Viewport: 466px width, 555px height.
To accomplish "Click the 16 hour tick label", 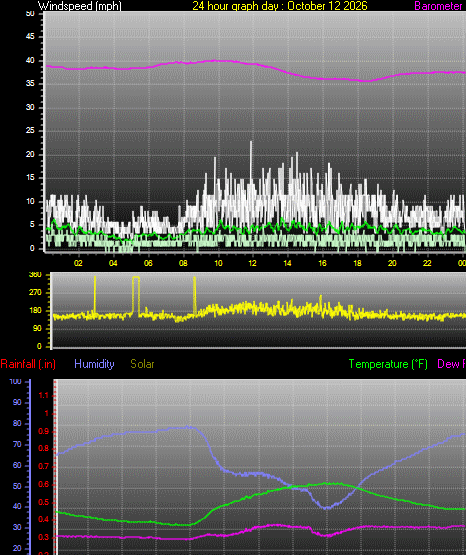I will 322,263.
